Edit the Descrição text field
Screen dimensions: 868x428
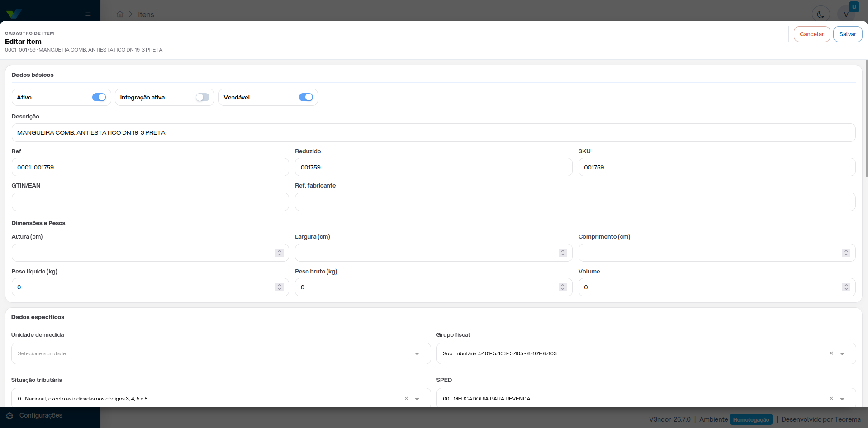click(433, 133)
